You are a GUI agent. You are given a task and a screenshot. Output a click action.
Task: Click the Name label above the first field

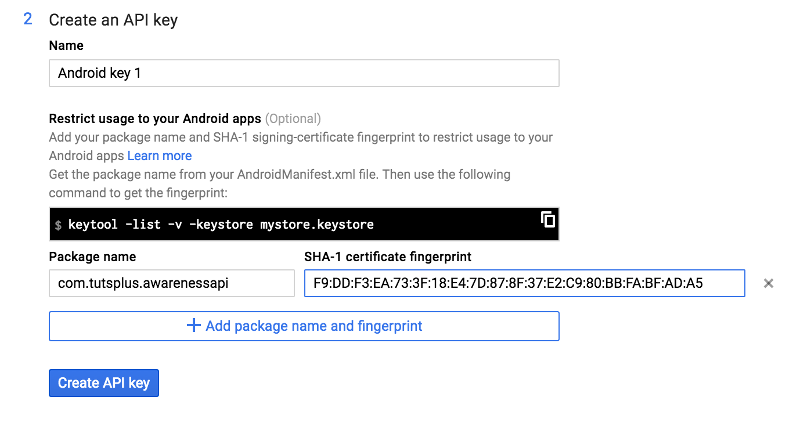point(66,45)
